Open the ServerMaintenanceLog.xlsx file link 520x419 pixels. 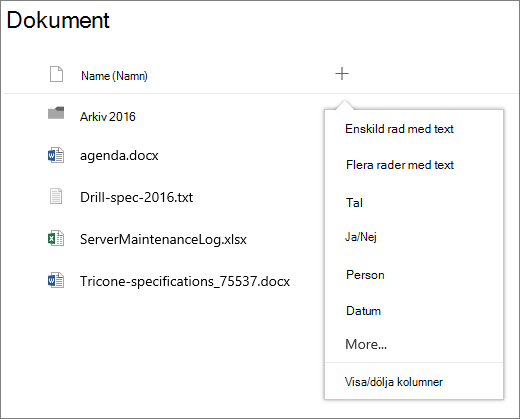click(x=163, y=239)
